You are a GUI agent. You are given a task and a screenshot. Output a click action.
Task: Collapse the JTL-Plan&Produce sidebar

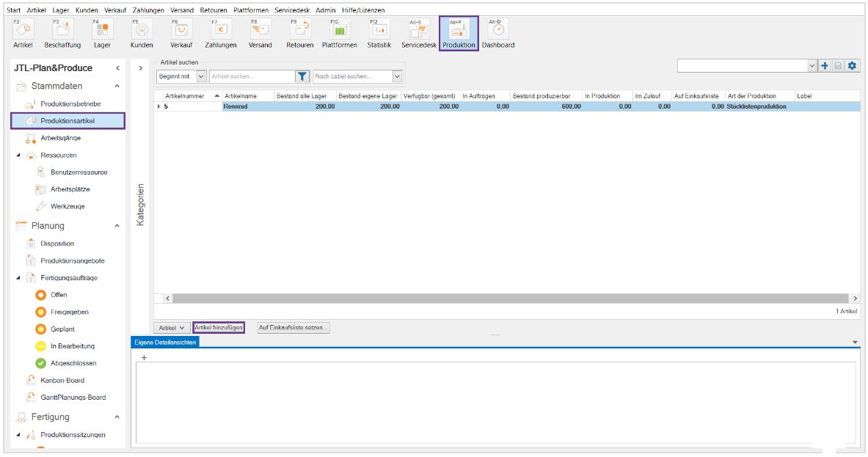tap(117, 68)
